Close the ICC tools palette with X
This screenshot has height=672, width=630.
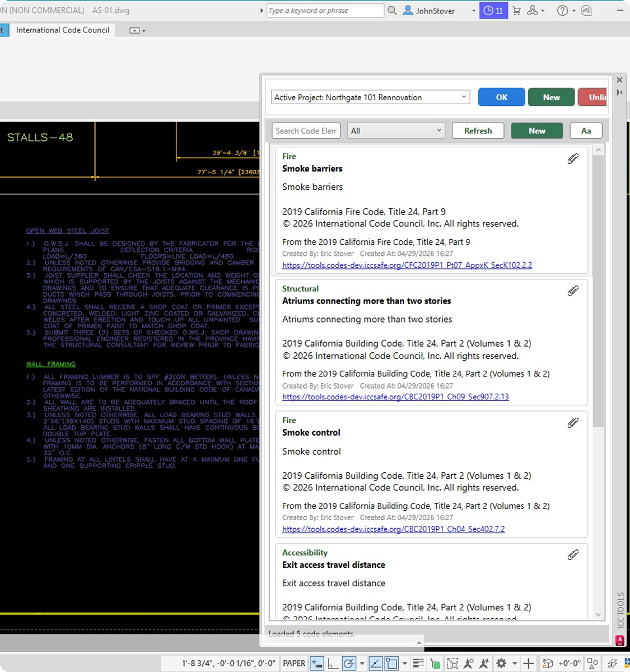point(619,80)
